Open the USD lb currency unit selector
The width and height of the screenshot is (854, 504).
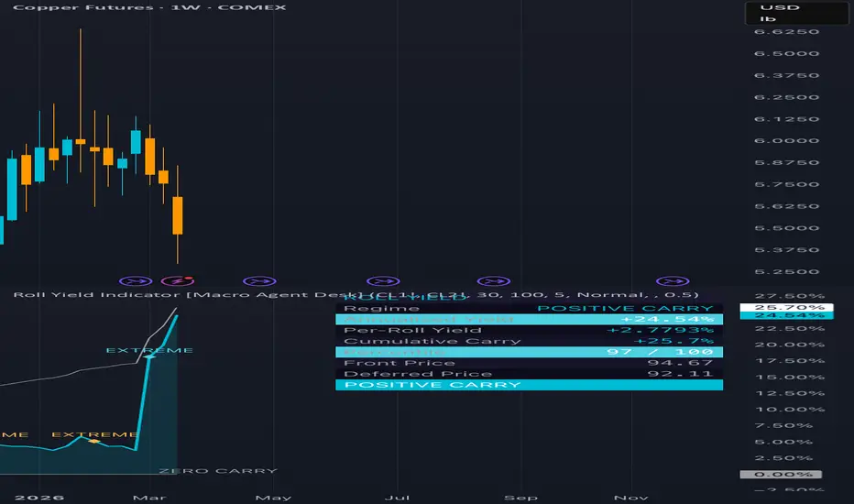tap(796, 13)
